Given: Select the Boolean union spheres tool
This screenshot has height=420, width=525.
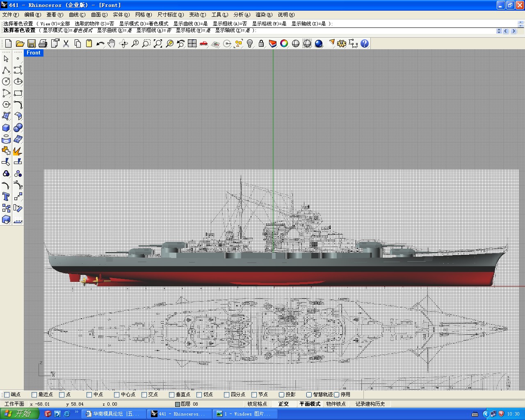Looking at the screenshot, I should point(18,128).
